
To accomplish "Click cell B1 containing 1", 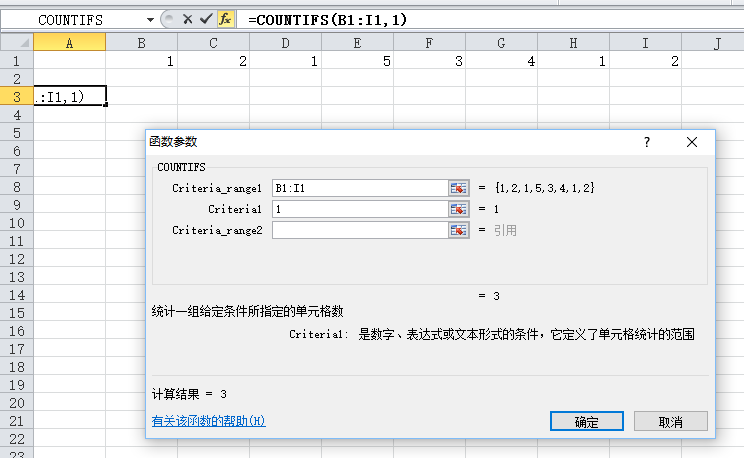I will click(141, 61).
